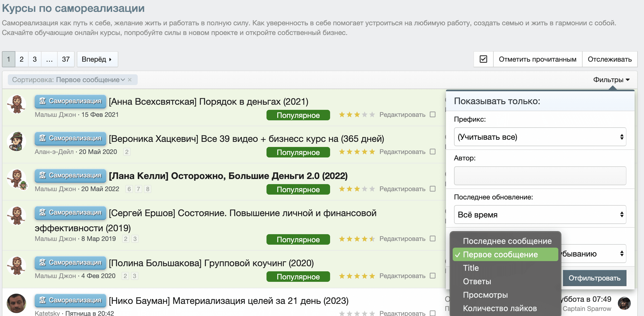Click avatar beside Вероника Хацкевич thread
The image size is (644, 316).
tap(16, 141)
